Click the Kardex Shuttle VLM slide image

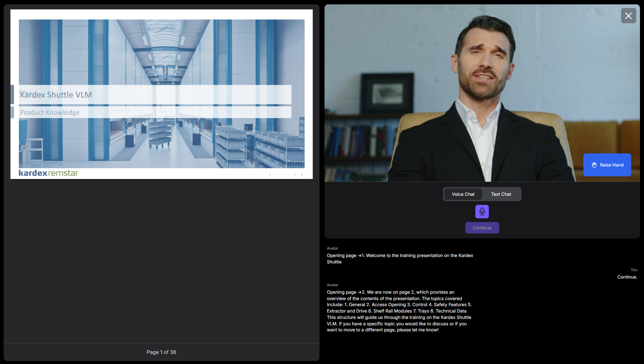point(162,94)
